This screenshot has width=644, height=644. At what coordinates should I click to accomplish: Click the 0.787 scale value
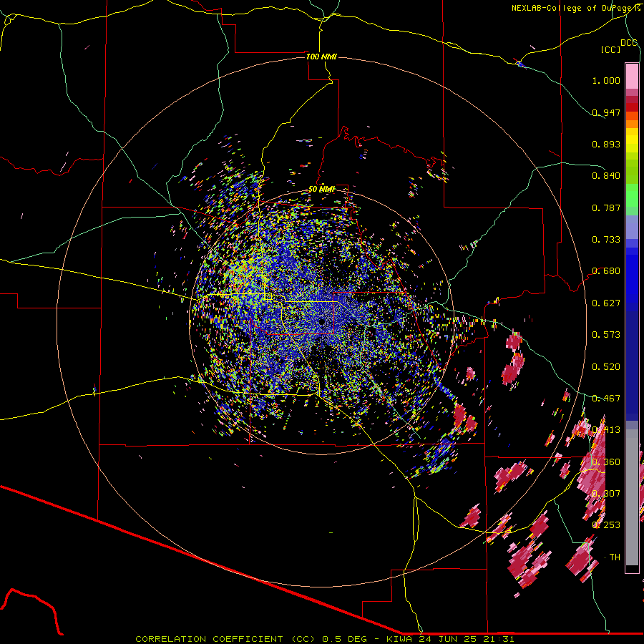click(x=606, y=208)
